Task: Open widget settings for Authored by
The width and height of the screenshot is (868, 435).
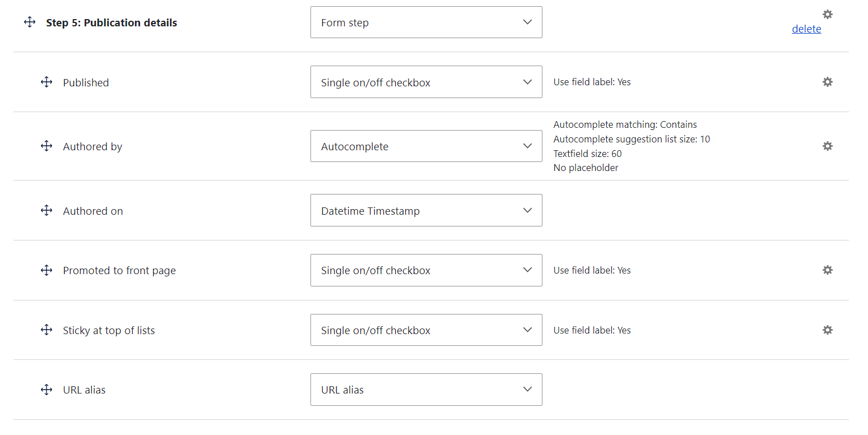Action: coord(828,146)
